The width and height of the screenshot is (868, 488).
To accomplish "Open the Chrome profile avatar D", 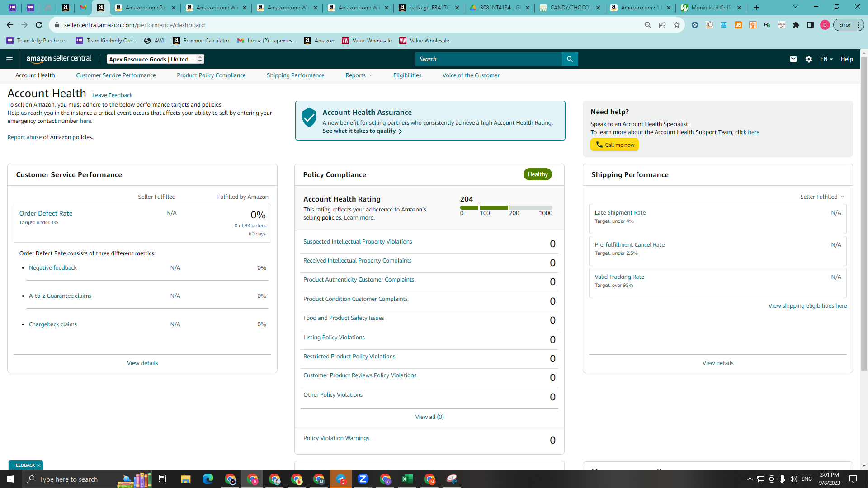I will tap(825, 25).
